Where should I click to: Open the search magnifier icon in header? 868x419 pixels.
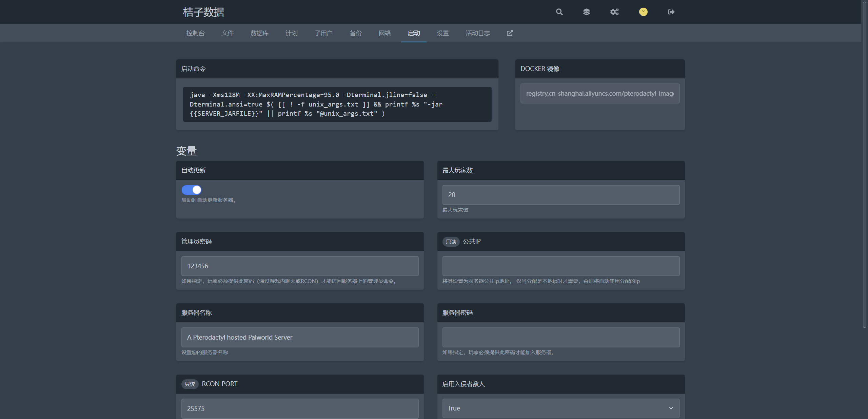[559, 12]
